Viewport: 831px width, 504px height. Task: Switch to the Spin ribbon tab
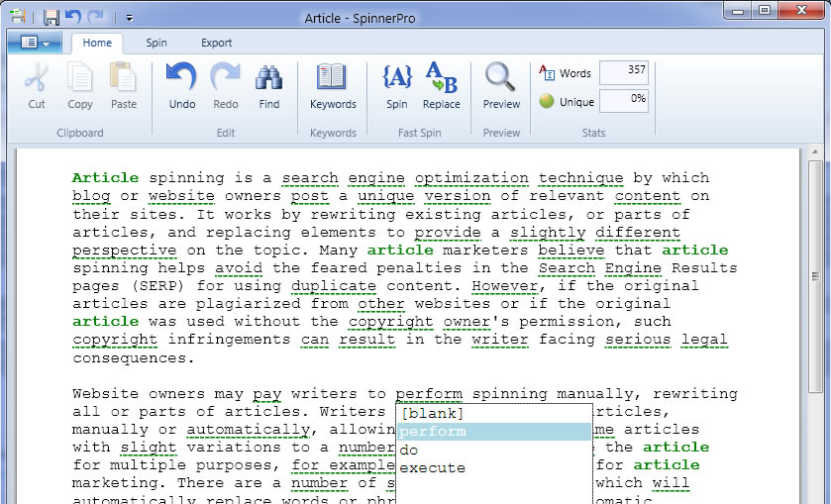156,43
